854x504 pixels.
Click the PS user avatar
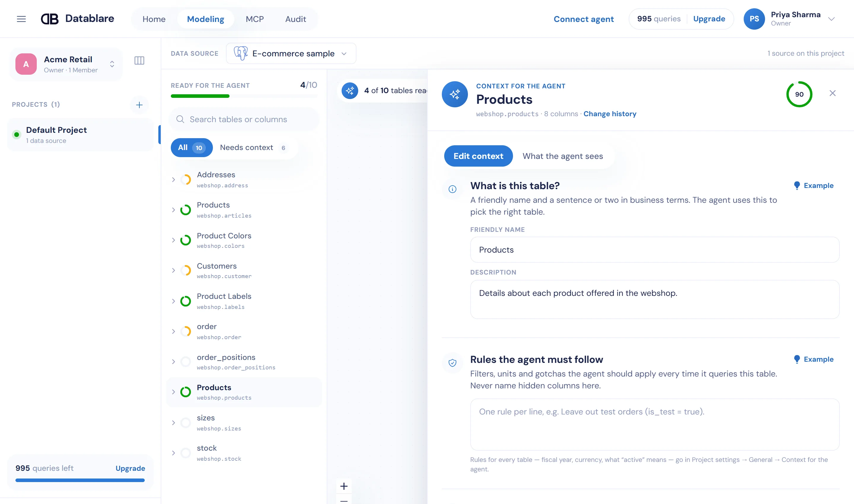[x=754, y=19]
